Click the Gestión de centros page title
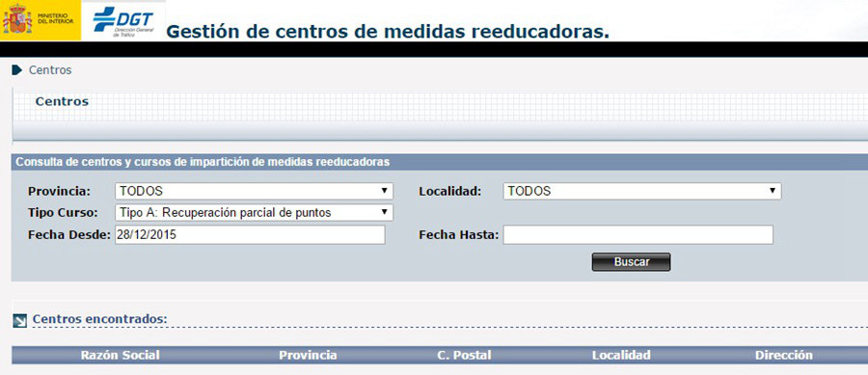Screen dimensions: 868x375 click(388, 32)
